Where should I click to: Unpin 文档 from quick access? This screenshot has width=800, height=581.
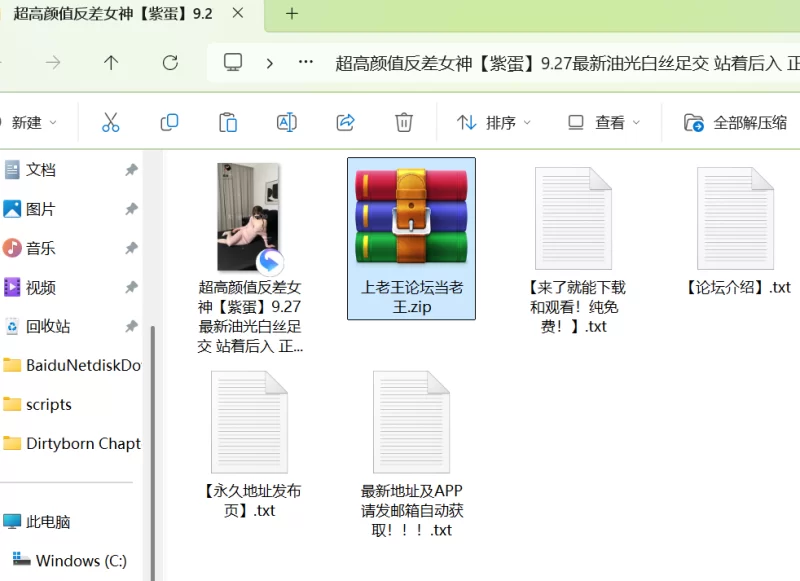[131, 170]
